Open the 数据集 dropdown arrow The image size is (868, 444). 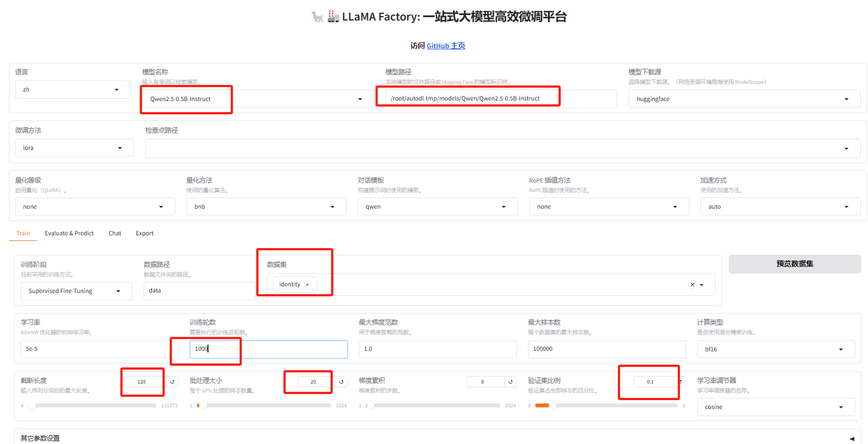(702, 285)
